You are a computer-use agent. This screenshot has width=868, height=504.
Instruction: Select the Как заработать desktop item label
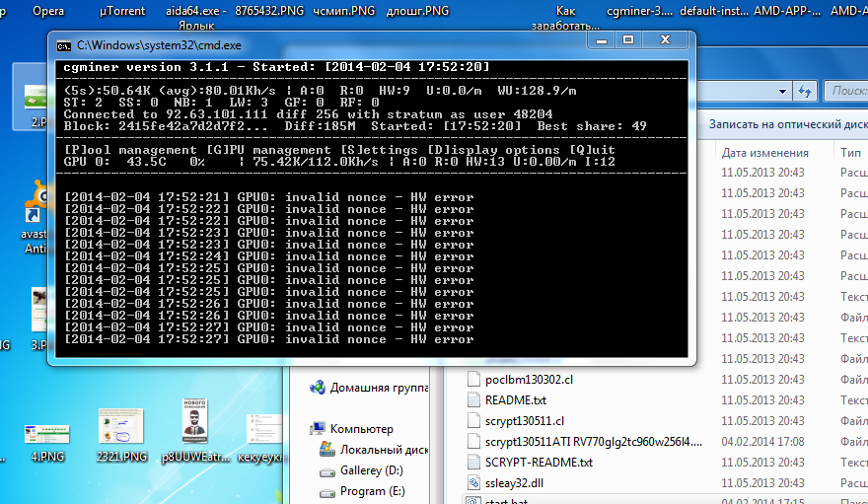(565, 18)
